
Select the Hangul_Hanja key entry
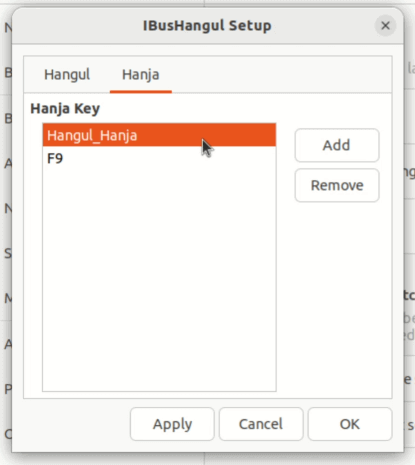[x=159, y=135]
